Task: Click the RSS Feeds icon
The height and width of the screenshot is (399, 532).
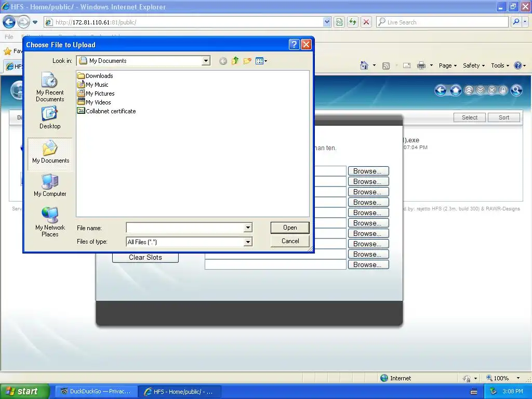Action: 386,66
